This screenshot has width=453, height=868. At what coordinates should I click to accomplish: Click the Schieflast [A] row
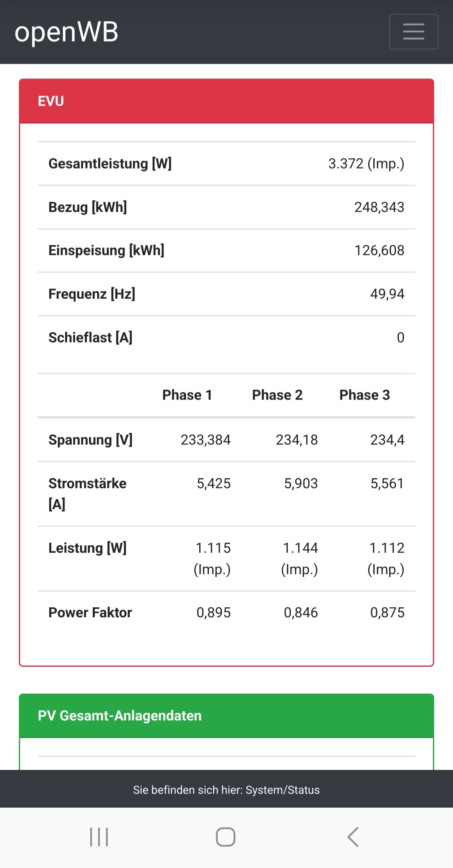pyautogui.click(x=226, y=337)
